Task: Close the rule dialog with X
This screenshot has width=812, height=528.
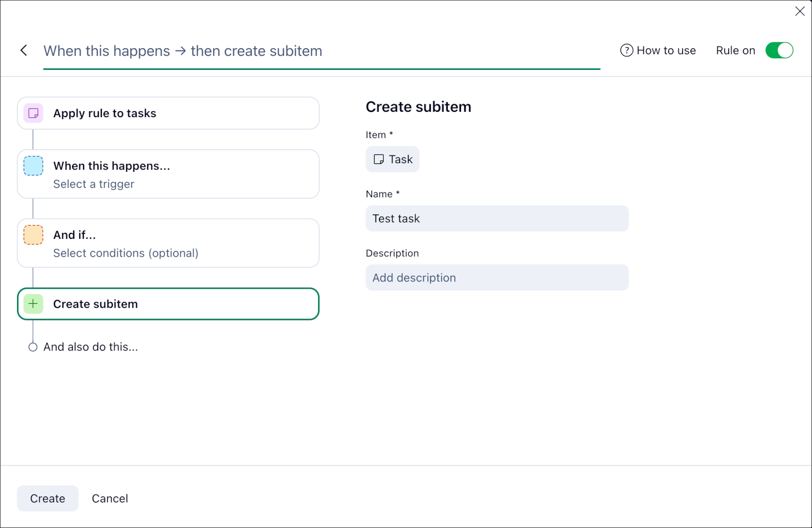Action: click(800, 11)
